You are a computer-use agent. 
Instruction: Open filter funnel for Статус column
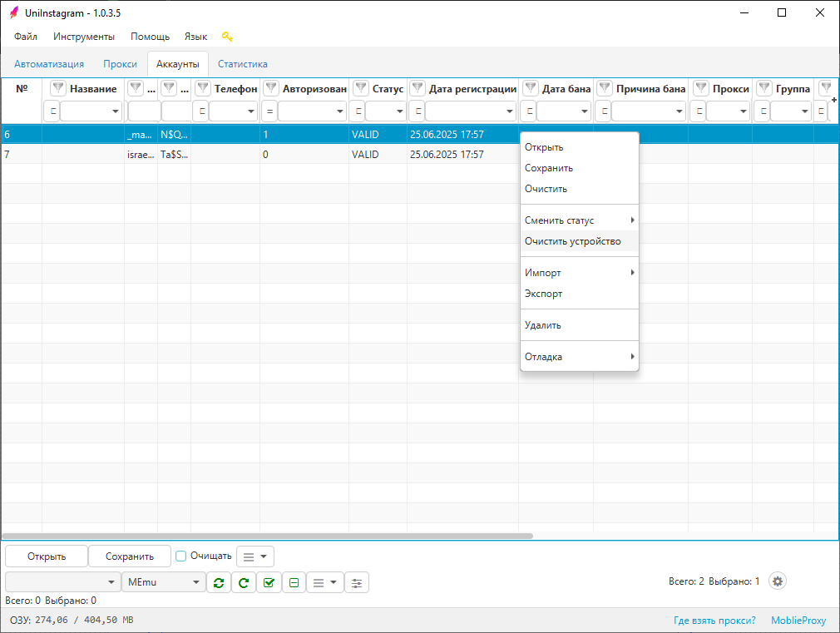[x=361, y=88]
